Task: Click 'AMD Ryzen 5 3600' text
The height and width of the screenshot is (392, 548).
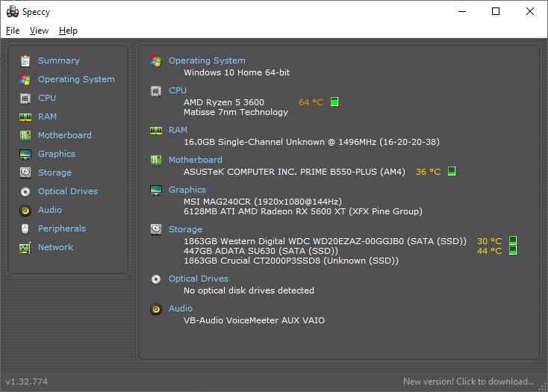Action: 224,102
